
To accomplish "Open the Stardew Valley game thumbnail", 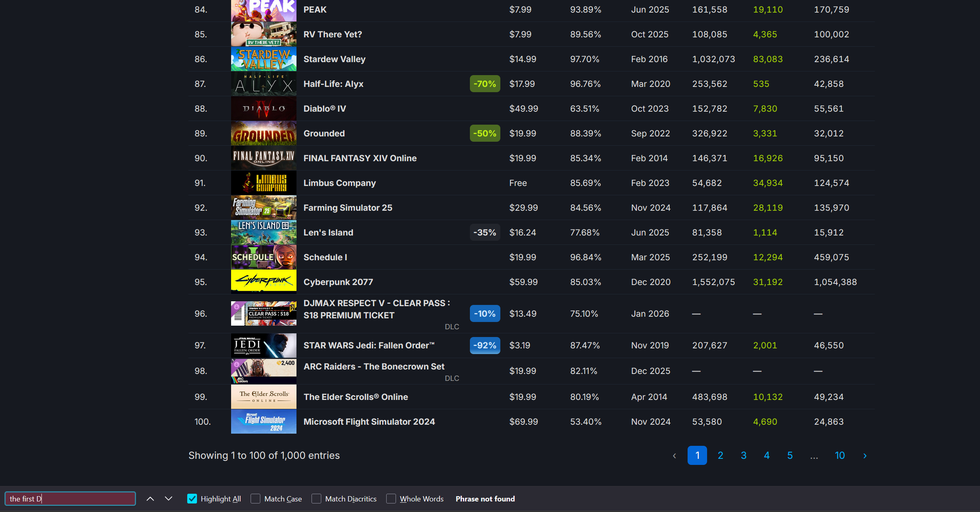I will [x=264, y=59].
